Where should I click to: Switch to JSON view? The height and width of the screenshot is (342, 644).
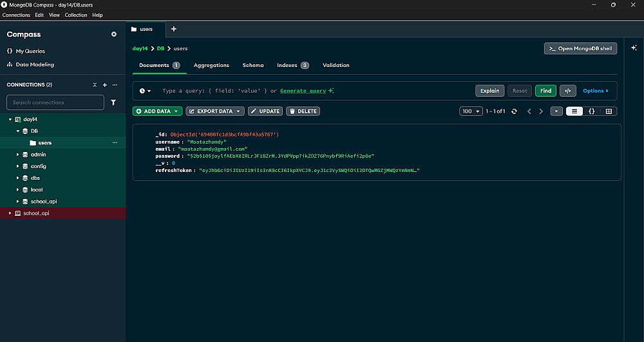coord(591,111)
